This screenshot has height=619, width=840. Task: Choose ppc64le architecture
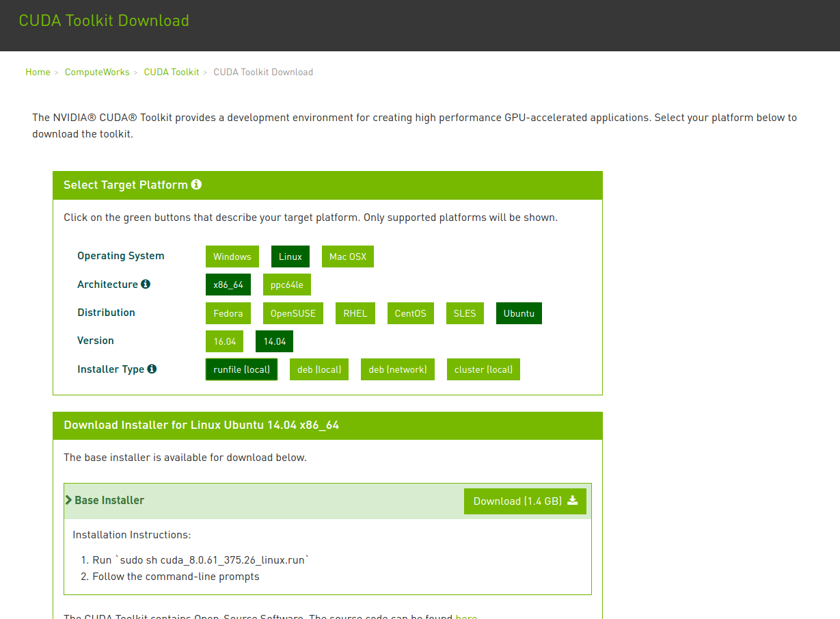(x=287, y=285)
